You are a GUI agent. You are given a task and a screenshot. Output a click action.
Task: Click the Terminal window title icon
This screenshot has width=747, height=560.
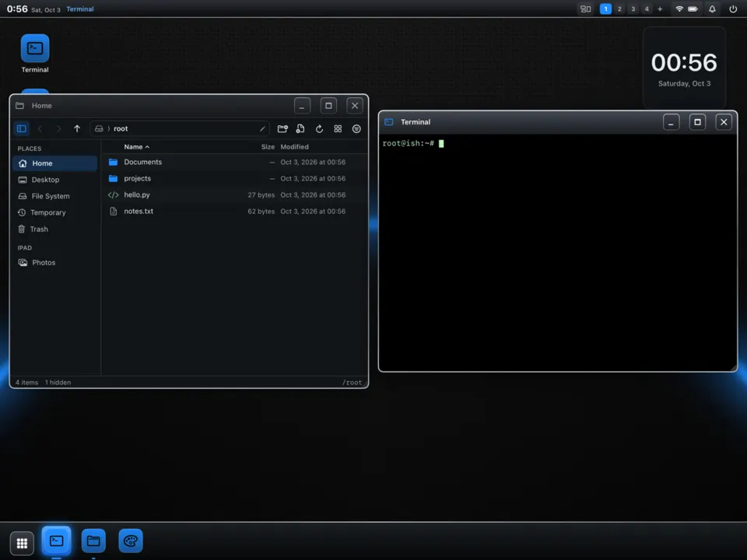pyautogui.click(x=389, y=122)
